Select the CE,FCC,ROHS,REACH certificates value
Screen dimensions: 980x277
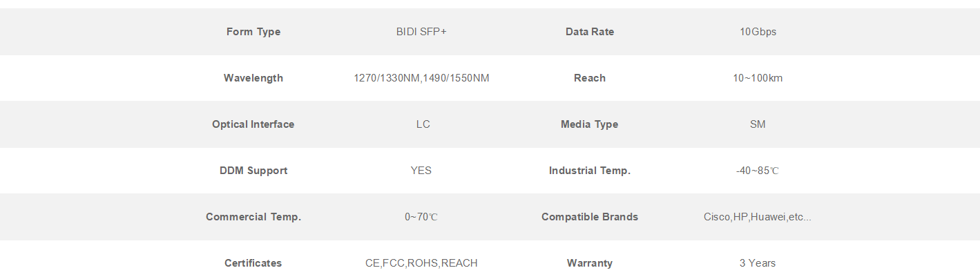pyautogui.click(x=421, y=263)
